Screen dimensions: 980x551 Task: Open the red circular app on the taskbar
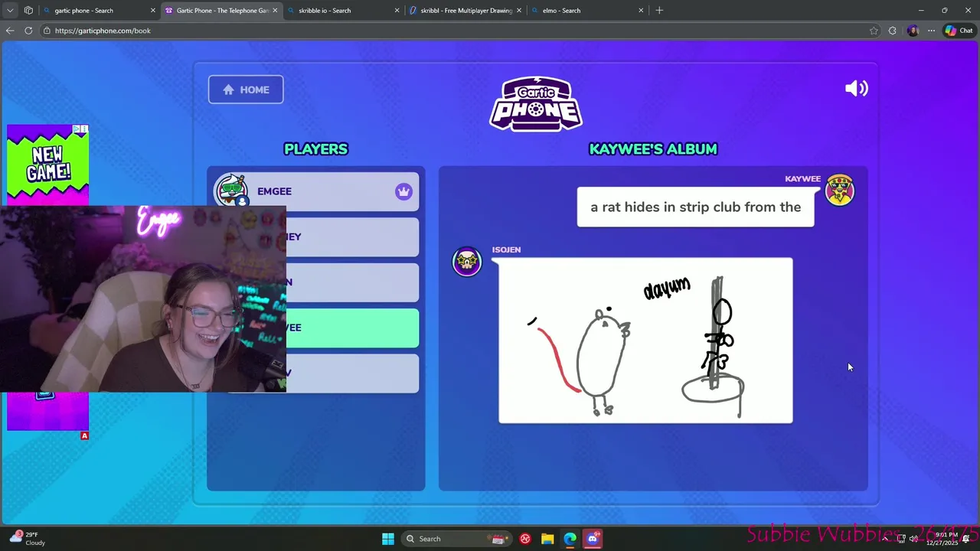click(525, 539)
